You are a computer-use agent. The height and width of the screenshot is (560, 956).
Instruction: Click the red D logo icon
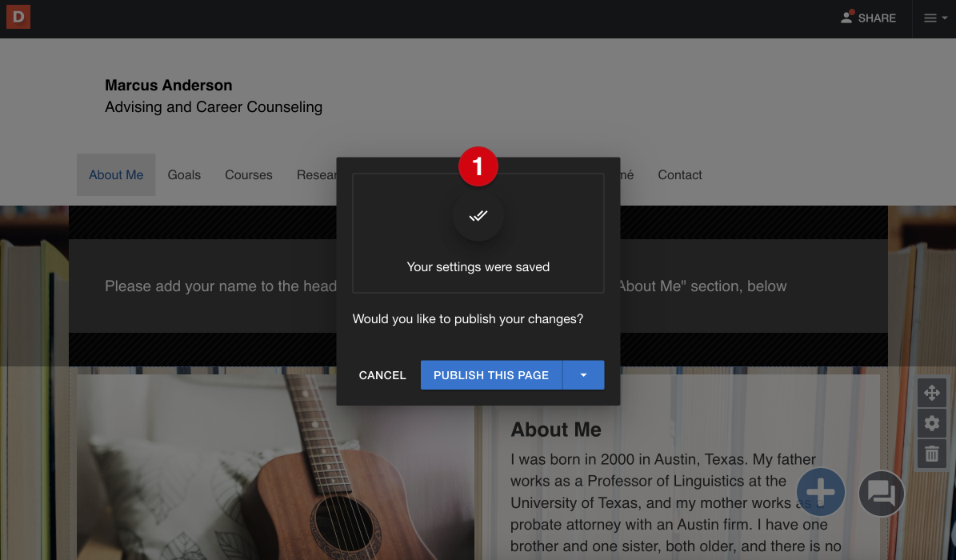[18, 17]
